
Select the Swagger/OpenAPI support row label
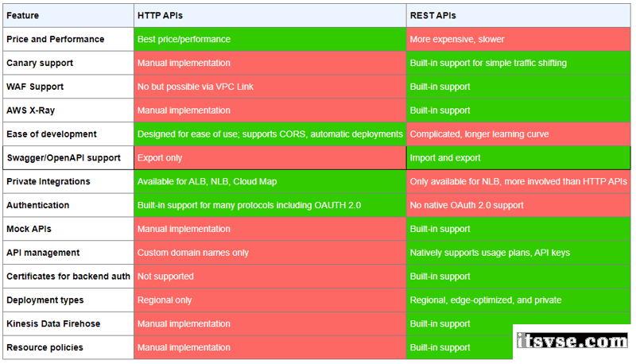[68, 158]
